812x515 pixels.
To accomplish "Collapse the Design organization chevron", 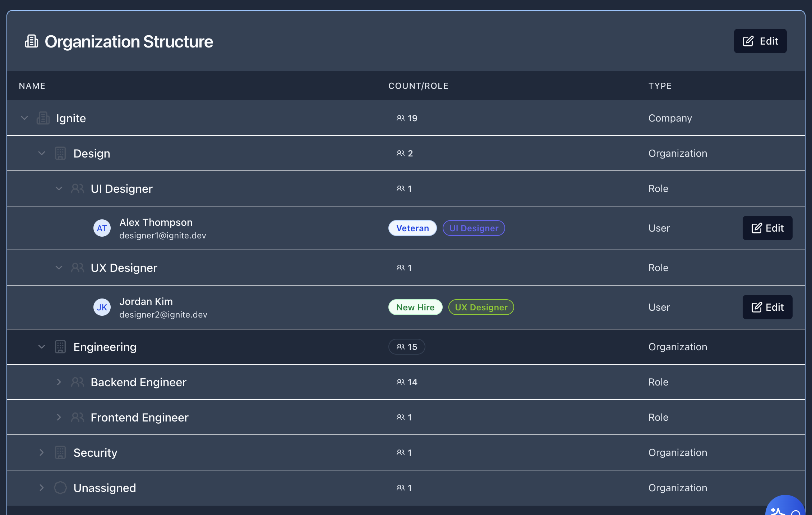I will [42, 153].
